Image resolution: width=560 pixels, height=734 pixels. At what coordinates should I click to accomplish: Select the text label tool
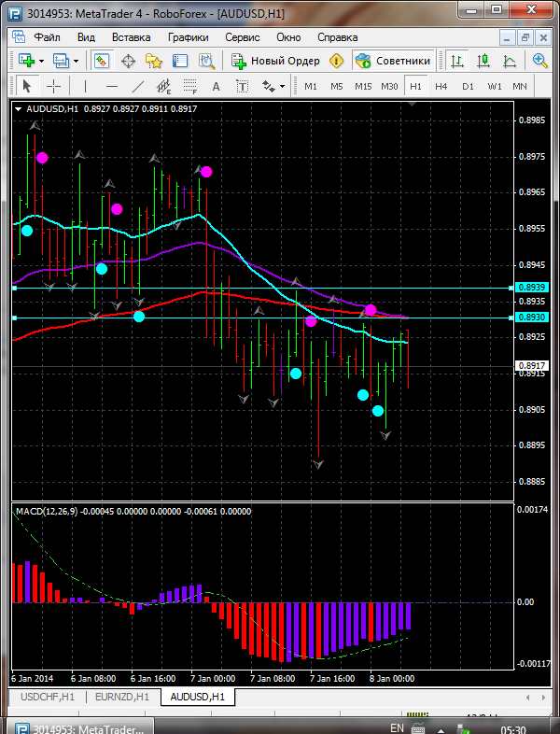pos(217,86)
